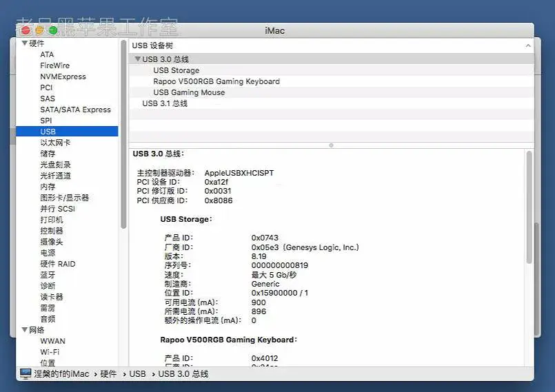555x392 pixels.
Task: Open 读卡器 card reader section
Action: (x=52, y=296)
